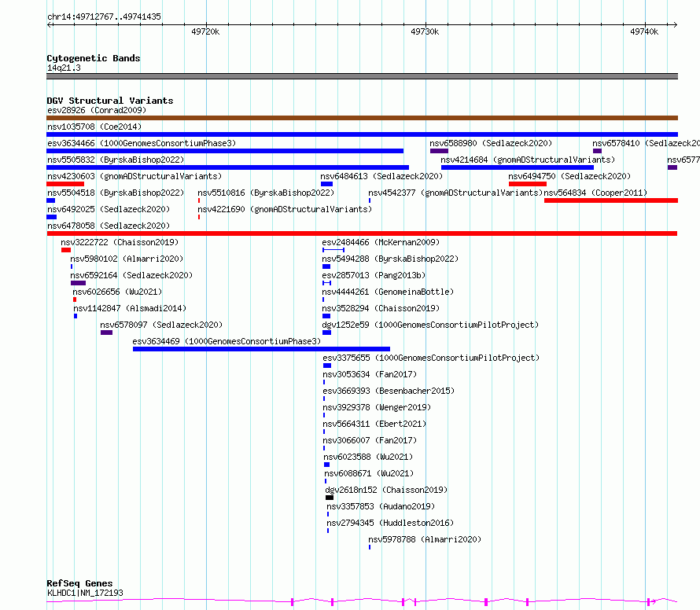Select esv3669393 (Besenbacher2015) label

click(x=389, y=391)
